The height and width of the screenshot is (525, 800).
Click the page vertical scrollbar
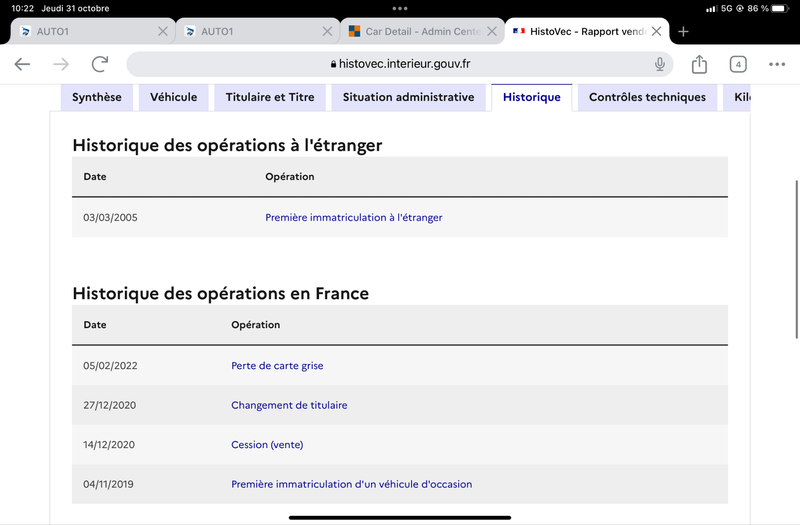[796, 259]
